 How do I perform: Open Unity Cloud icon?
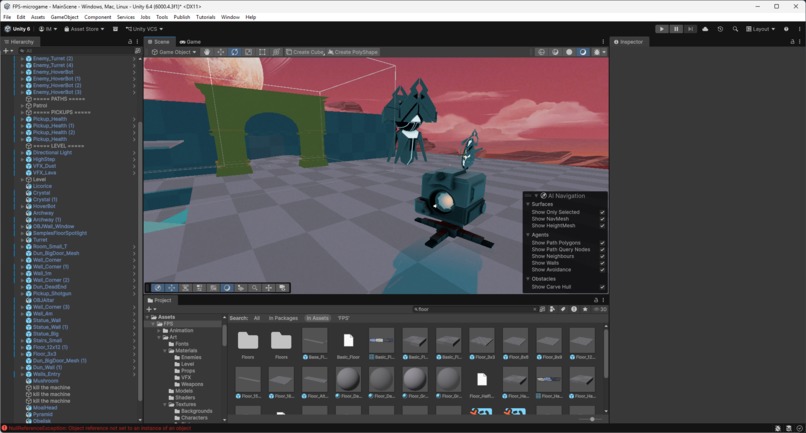tap(705, 29)
